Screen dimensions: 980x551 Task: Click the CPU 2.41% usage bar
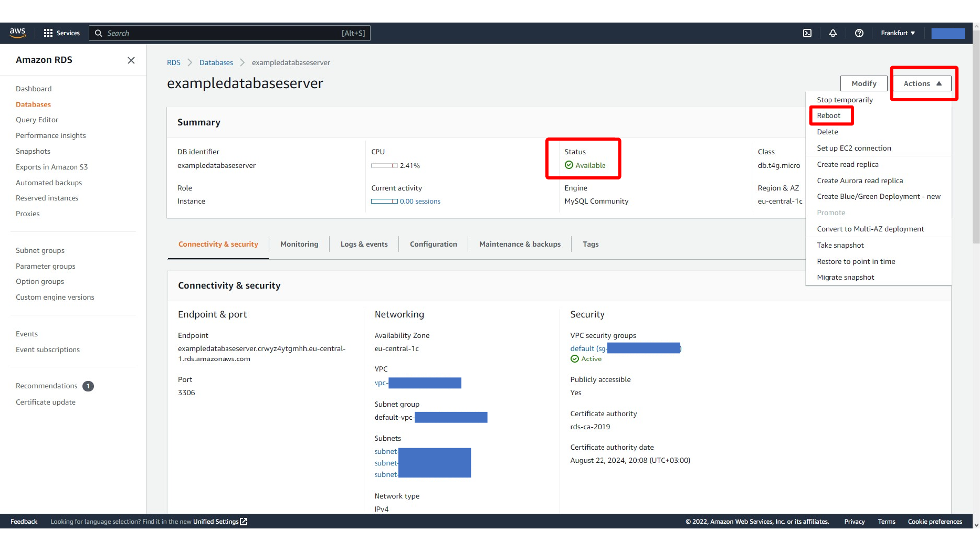click(384, 165)
